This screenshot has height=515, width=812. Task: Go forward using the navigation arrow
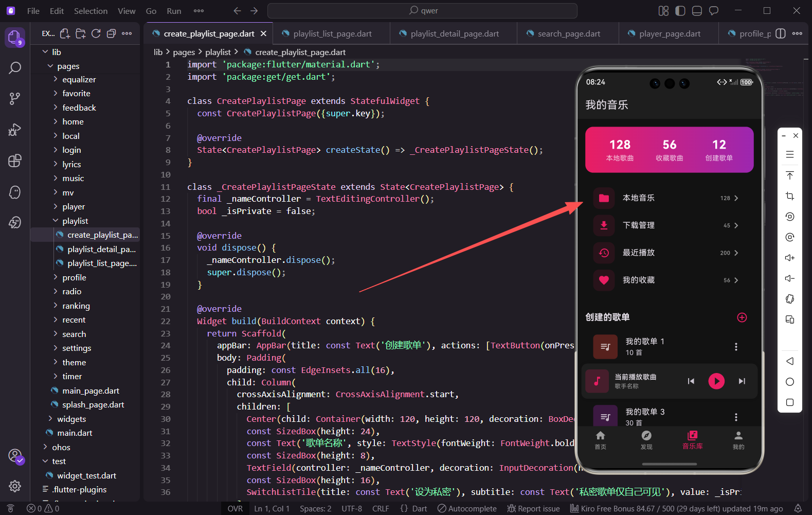click(254, 11)
